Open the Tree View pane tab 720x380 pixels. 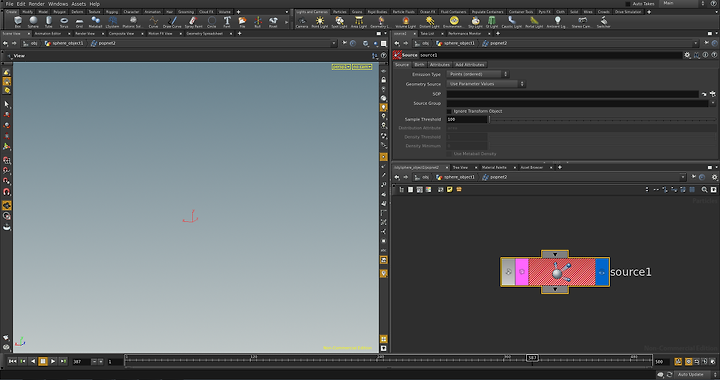pyautogui.click(x=460, y=168)
